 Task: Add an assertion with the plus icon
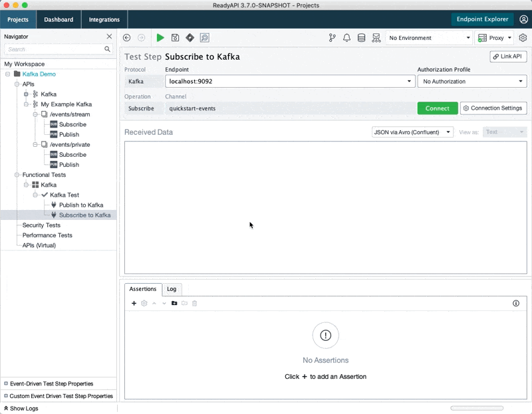click(134, 303)
